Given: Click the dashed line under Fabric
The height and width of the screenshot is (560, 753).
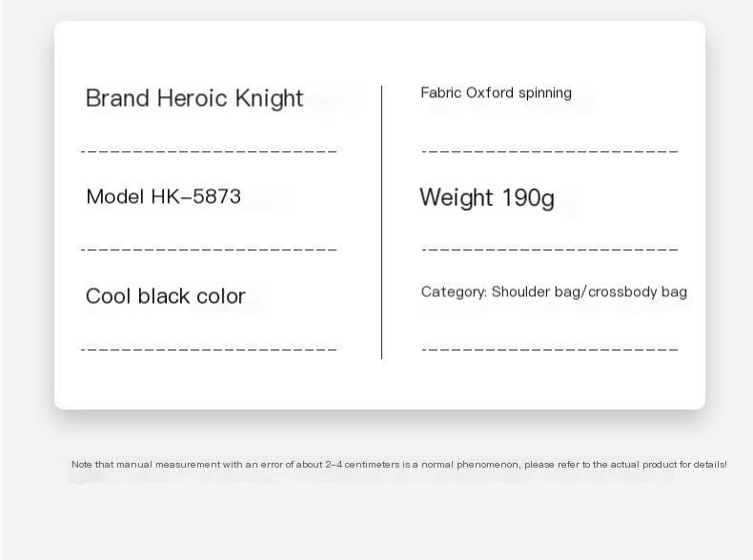Looking at the screenshot, I should (x=550, y=150).
